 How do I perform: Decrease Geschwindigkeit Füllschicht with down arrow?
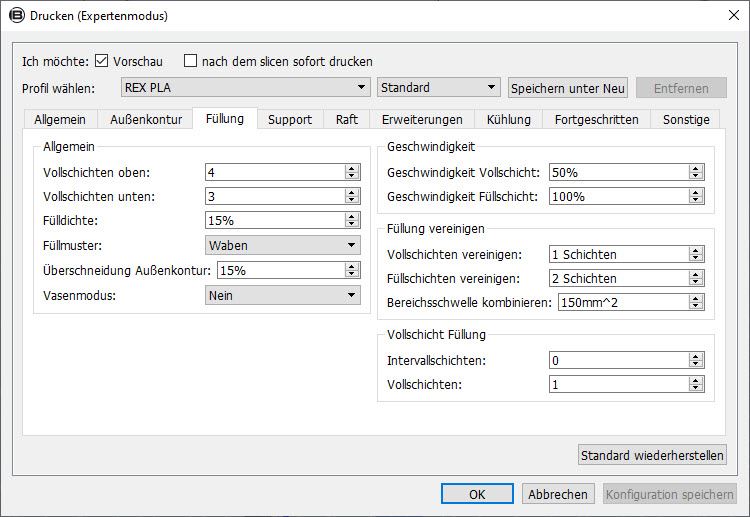click(x=696, y=199)
